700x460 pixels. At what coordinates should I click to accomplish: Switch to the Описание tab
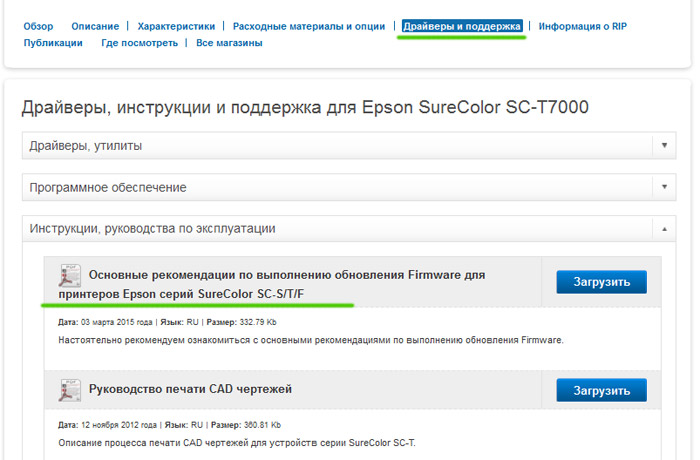pos(95,26)
